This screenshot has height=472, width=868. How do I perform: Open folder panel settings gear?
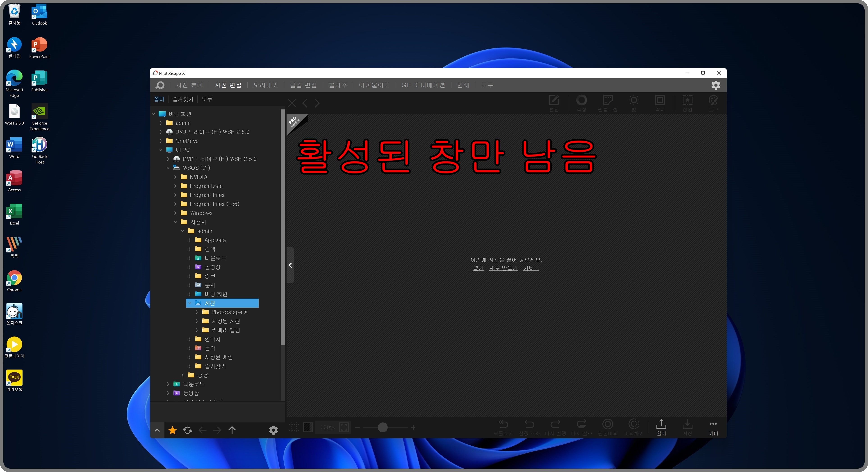273,430
